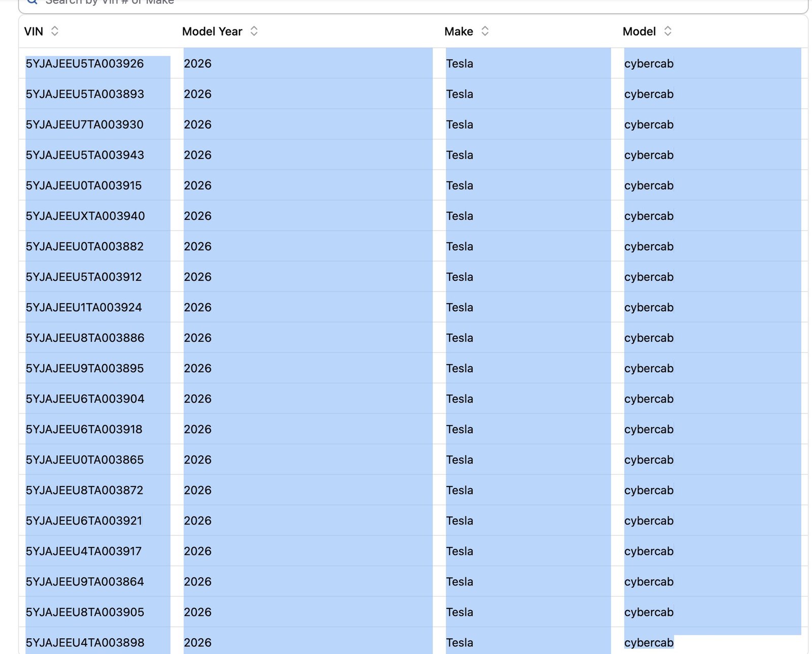The width and height of the screenshot is (812, 654).
Task: Select VIN 5YJAJEEU0TA003865
Action: 85,460
